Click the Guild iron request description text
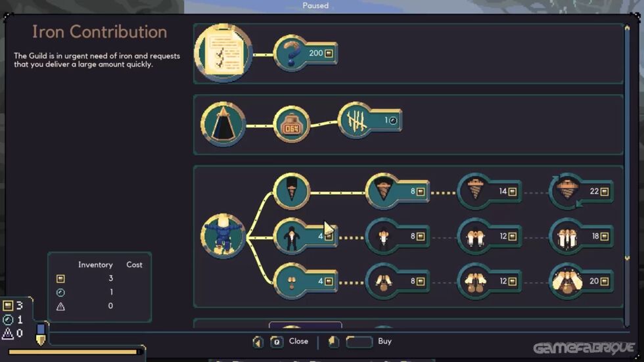The height and width of the screenshot is (362, 644). 97,60
